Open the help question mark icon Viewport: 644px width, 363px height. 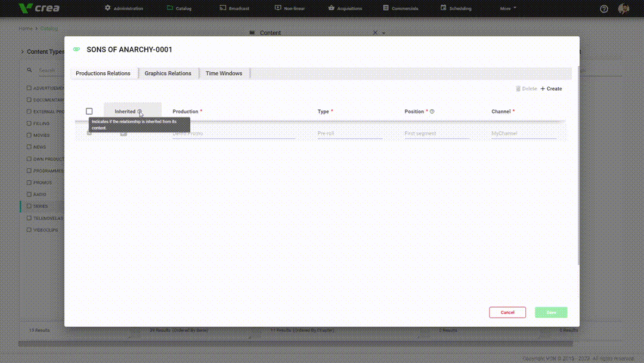[603, 8]
